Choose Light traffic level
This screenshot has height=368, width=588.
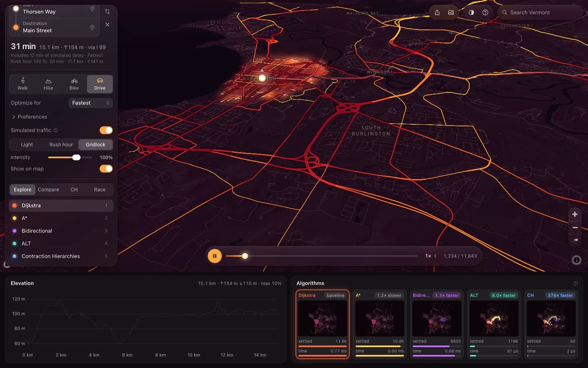click(27, 145)
